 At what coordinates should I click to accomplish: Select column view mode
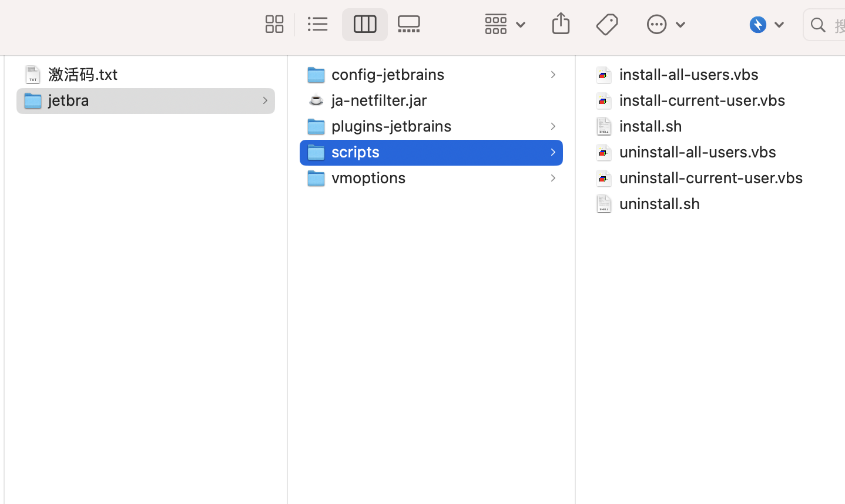(364, 24)
